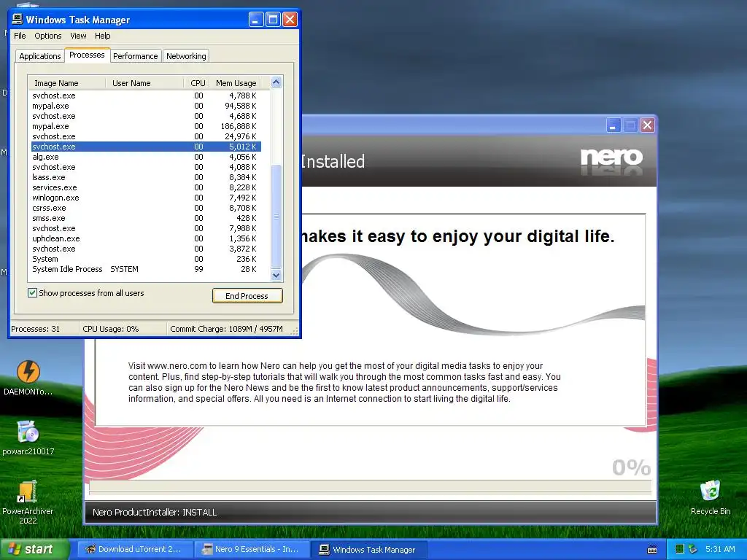The width and height of the screenshot is (747, 560).
Task: Click the Nero installer progress bar
Action: click(370, 486)
